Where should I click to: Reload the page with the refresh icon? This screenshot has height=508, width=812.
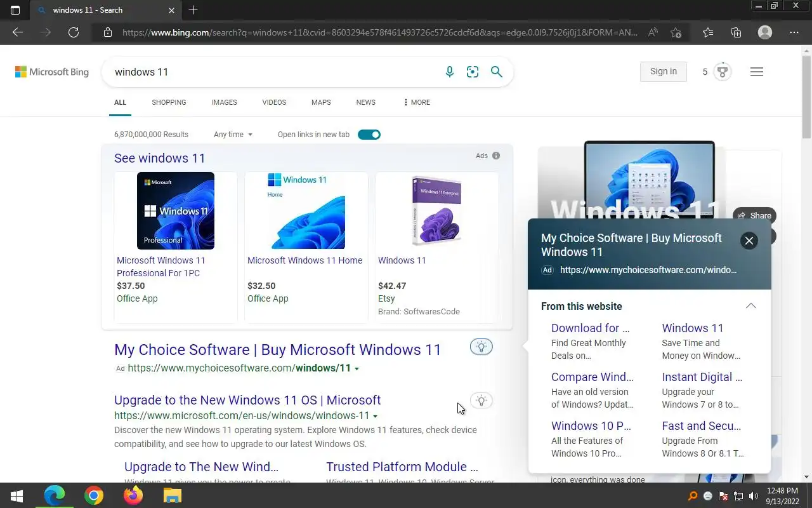74,32
